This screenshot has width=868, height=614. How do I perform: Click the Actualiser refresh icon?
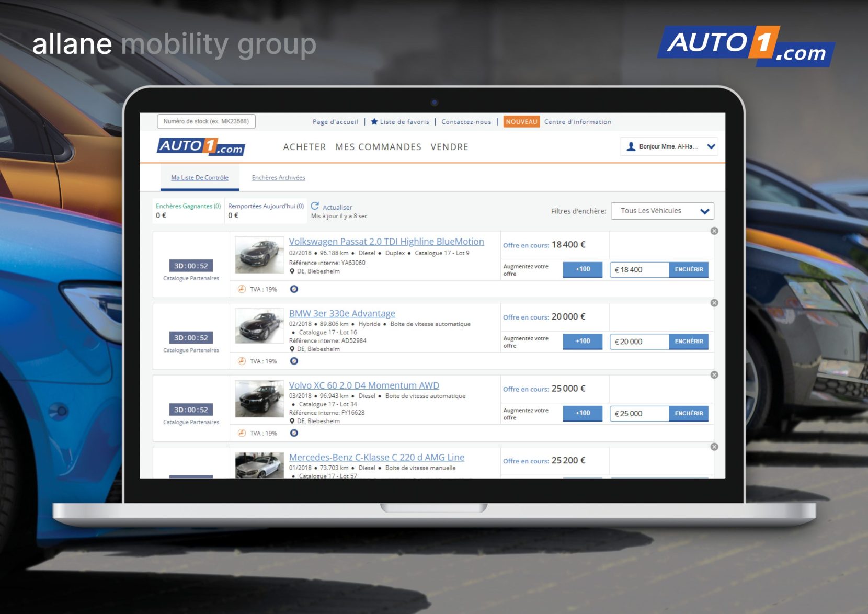(315, 206)
